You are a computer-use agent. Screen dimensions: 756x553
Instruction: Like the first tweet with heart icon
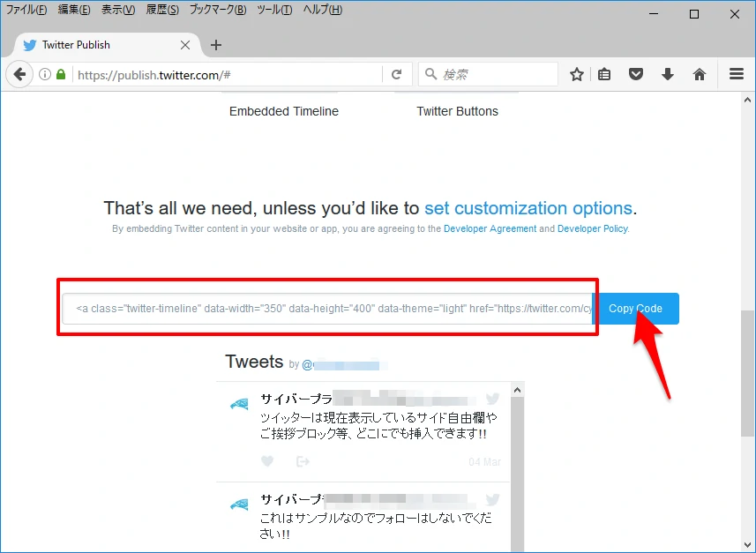[267, 461]
